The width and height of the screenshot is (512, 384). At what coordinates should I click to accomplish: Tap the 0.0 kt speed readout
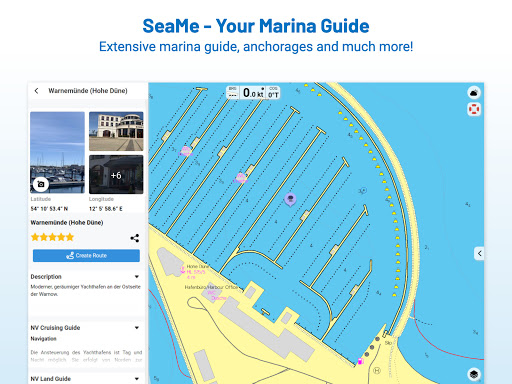pos(253,92)
